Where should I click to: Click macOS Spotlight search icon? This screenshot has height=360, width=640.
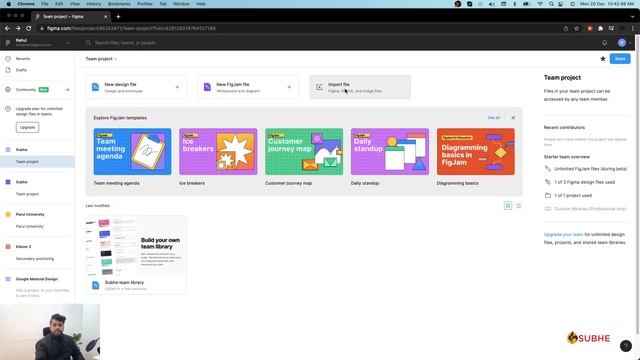[x=551, y=4]
